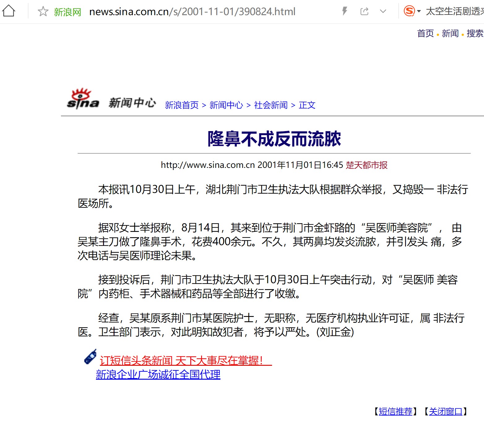Click the 短信推荐 link
484x448 pixels.
click(395, 411)
